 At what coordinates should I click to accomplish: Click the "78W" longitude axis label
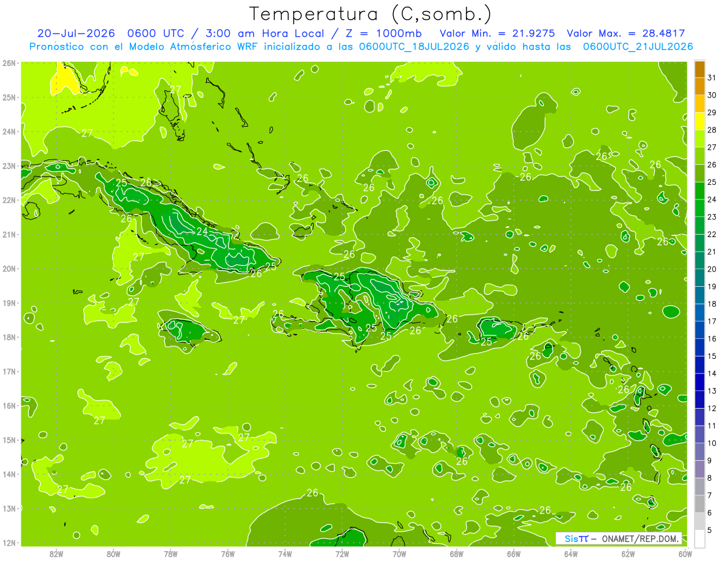point(170,554)
